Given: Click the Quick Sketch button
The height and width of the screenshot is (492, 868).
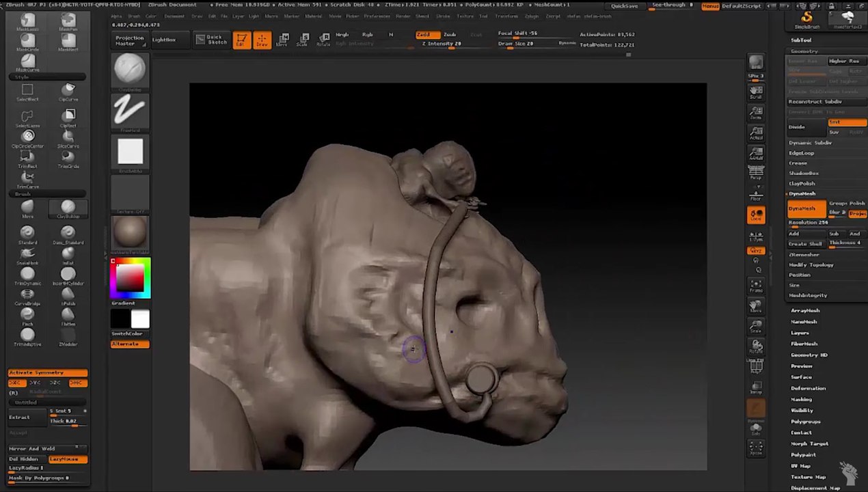Looking at the screenshot, I should (211, 40).
